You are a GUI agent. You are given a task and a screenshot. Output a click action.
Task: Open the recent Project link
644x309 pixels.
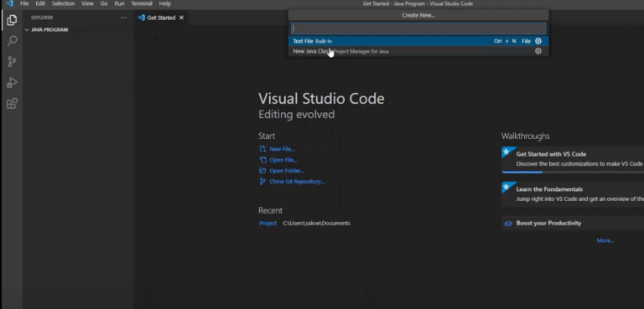click(x=267, y=224)
